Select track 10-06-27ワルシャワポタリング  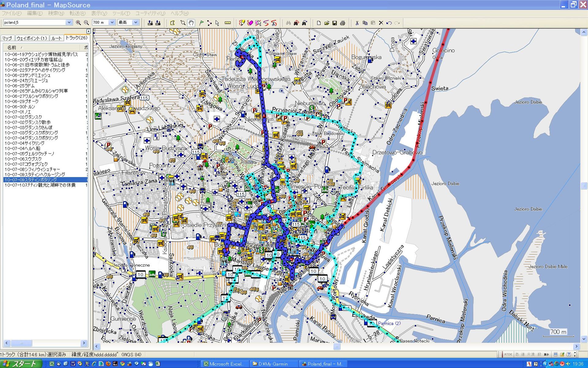[31, 96]
